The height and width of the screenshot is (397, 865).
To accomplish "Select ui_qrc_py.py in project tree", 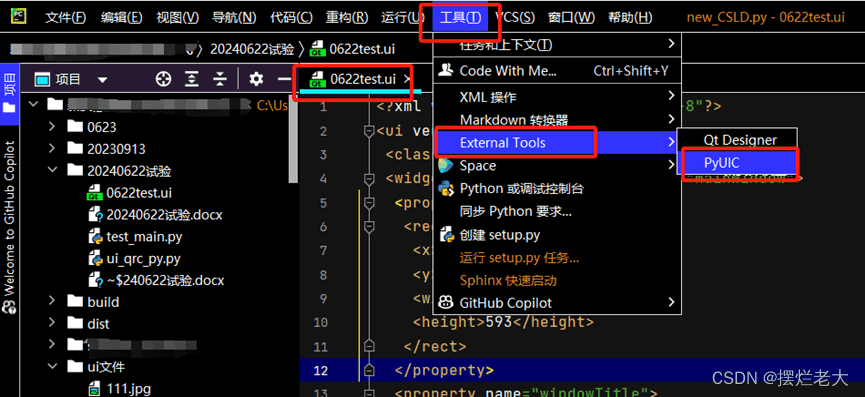I will tap(143, 259).
